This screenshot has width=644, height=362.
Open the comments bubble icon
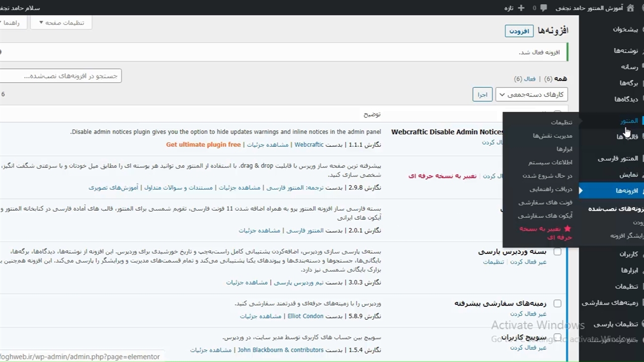click(544, 8)
